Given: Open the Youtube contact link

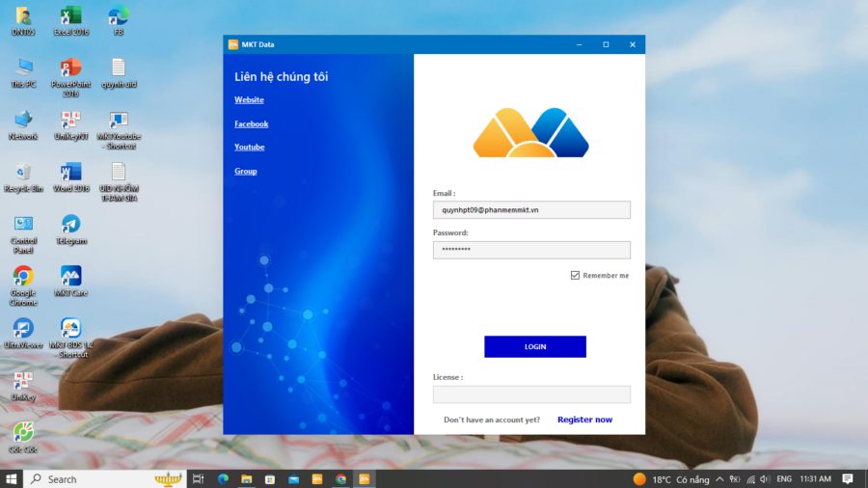Looking at the screenshot, I should [x=249, y=148].
